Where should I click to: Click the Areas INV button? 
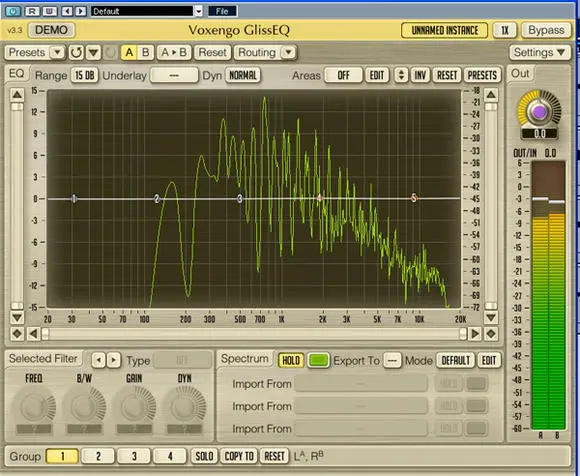tap(420, 75)
